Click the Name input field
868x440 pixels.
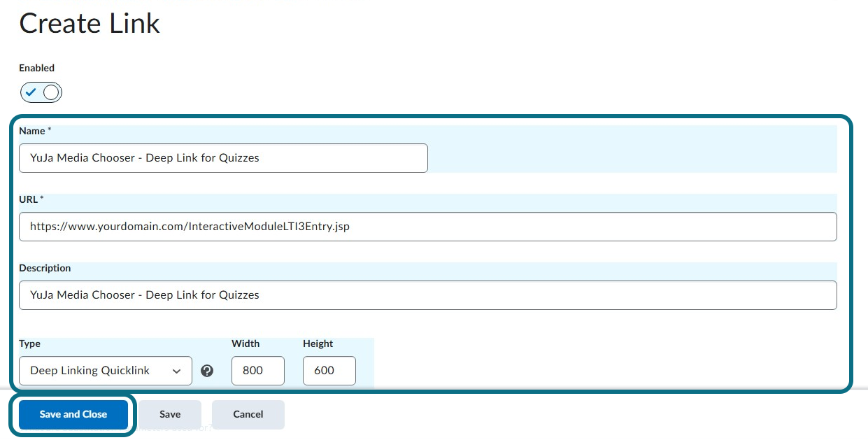coord(223,158)
